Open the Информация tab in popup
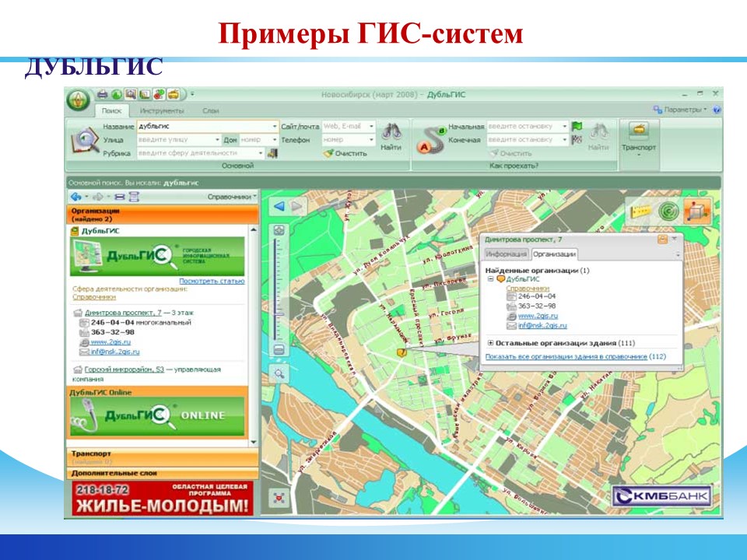The height and width of the screenshot is (560, 747). 506,254
